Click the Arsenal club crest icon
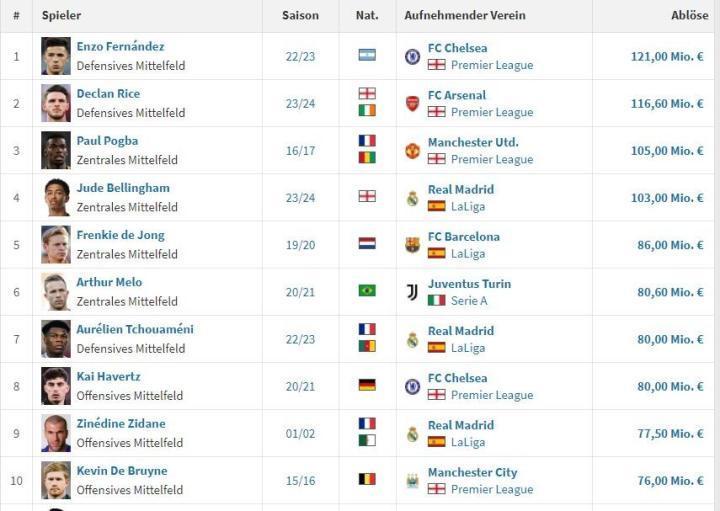Viewport: 720px width, 511px height. [x=412, y=103]
